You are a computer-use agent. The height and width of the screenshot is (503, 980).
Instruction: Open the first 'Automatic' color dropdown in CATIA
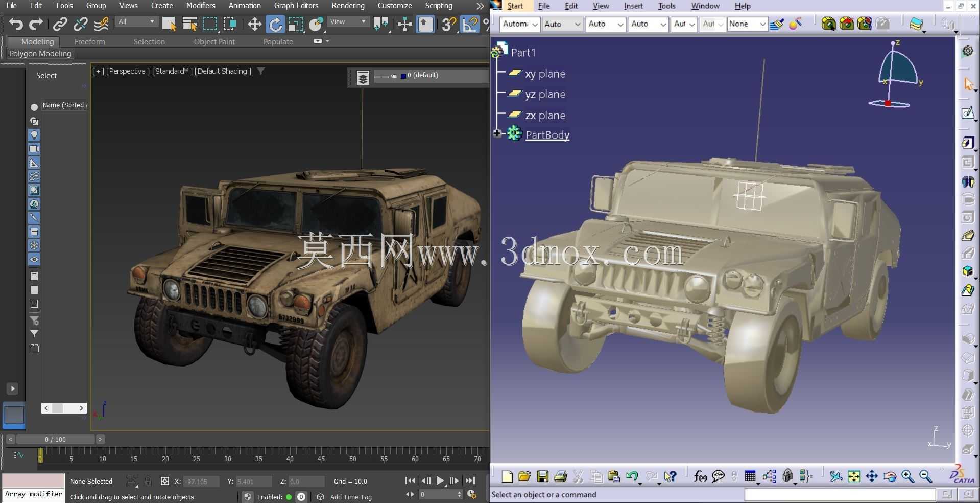[520, 24]
